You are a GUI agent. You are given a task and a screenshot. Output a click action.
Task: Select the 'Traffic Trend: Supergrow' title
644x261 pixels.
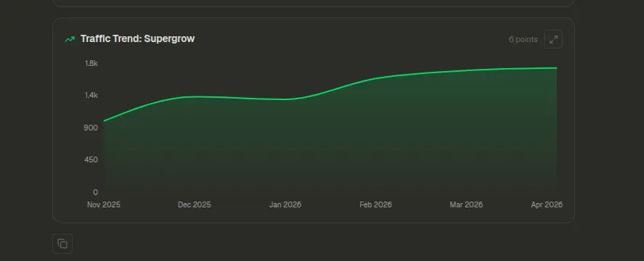(138, 39)
